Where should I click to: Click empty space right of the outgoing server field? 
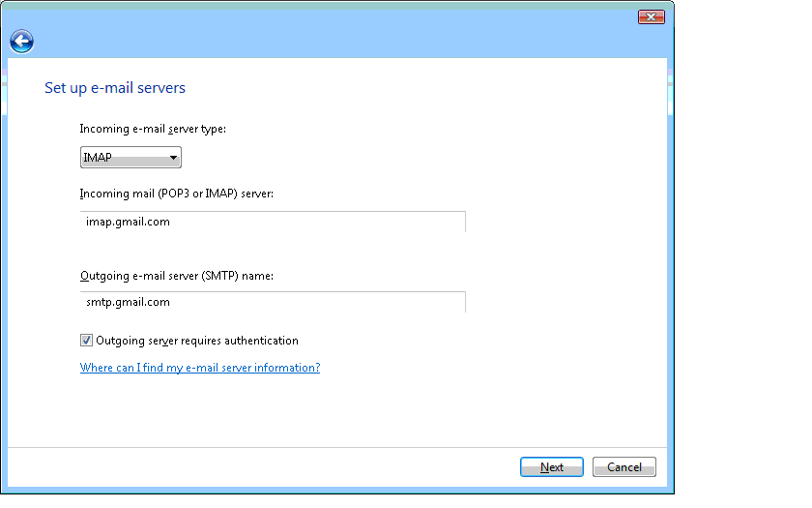[x=561, y=302]
